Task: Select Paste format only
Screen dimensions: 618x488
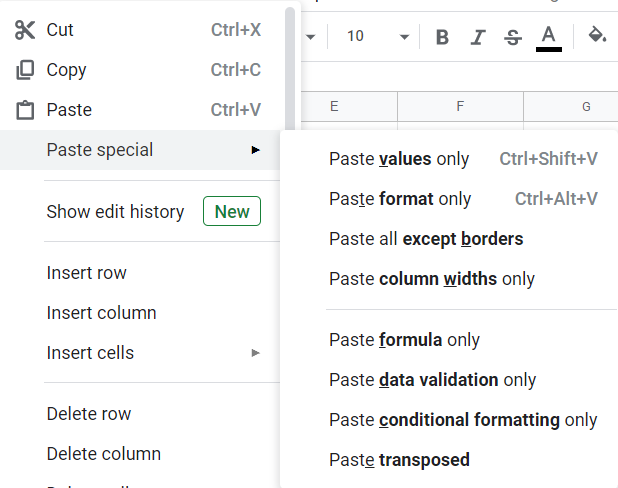Action: pyautogui.click(x=400, y=199)
